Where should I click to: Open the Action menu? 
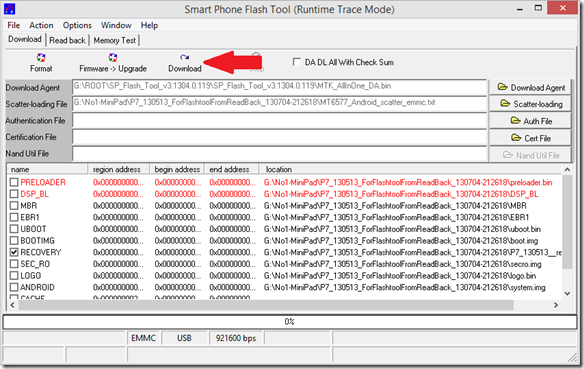click(41, 25)
